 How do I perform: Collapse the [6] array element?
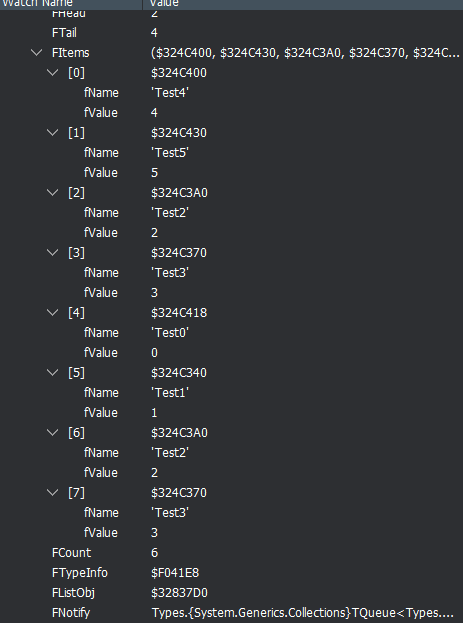(52, 432)
